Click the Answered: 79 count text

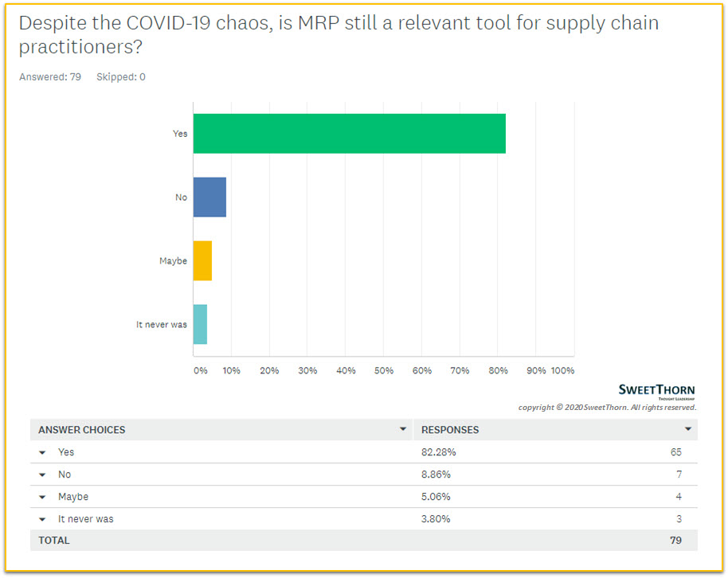[x=50, y=77]
